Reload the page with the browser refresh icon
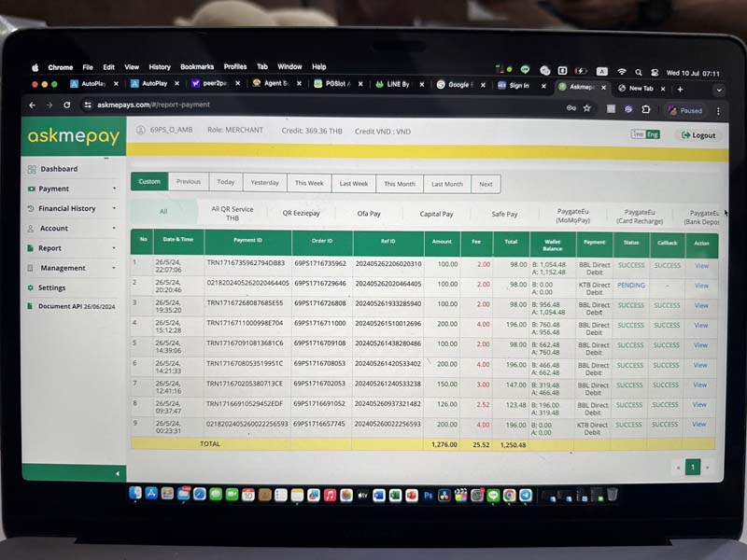747x560 pixels. [66, 105]
